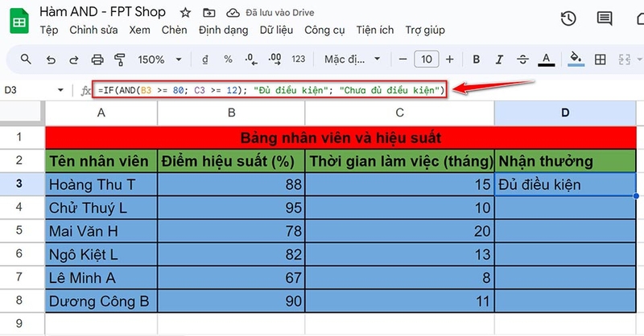
Task: Select column C header
Action: pyautogui.click(x=399, y=113)
